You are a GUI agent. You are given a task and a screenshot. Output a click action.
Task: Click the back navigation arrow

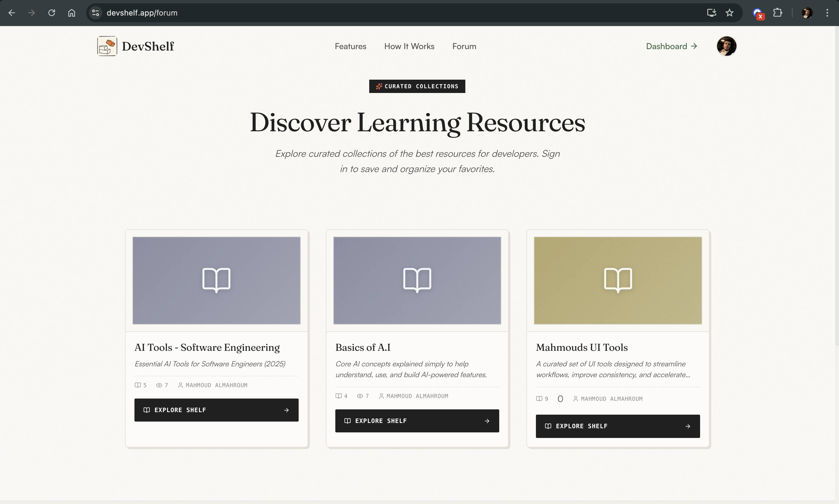12,12
